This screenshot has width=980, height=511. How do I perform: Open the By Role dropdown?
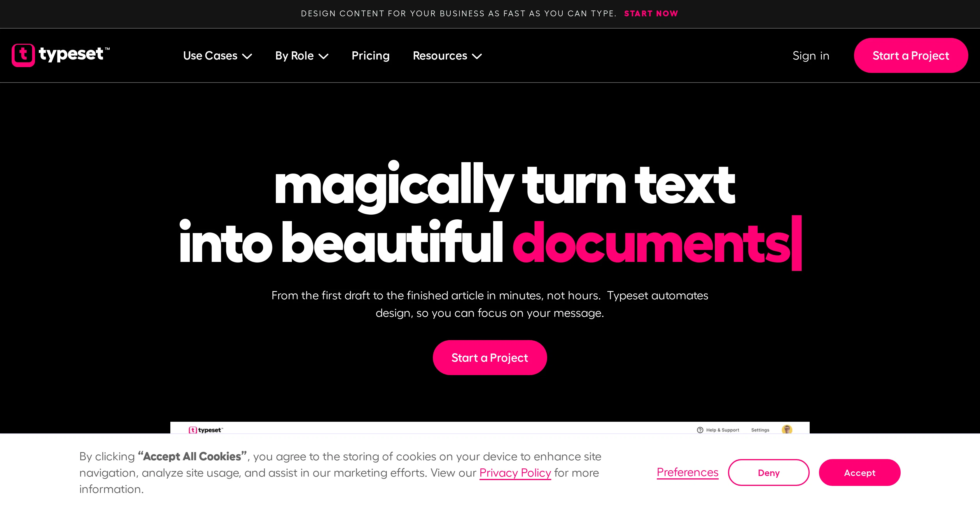pyautogui.click(x=302, y=55)
